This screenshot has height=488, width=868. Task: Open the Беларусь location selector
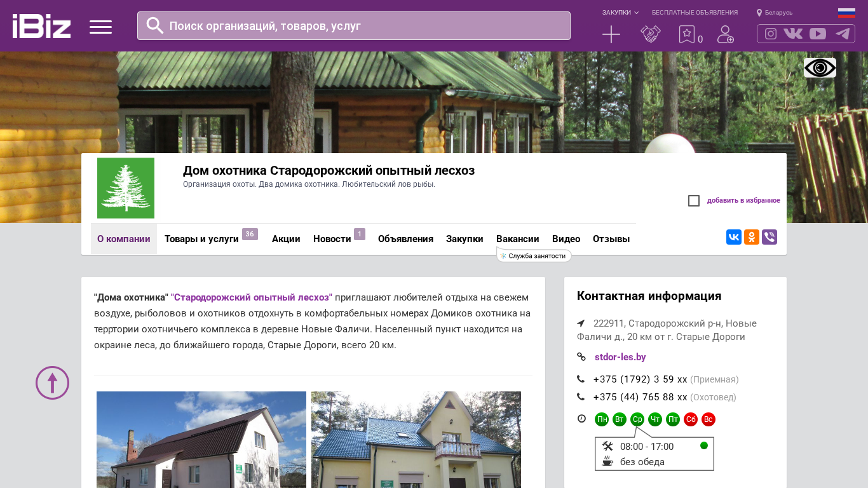pyautogui.click(x=775, y=13)
